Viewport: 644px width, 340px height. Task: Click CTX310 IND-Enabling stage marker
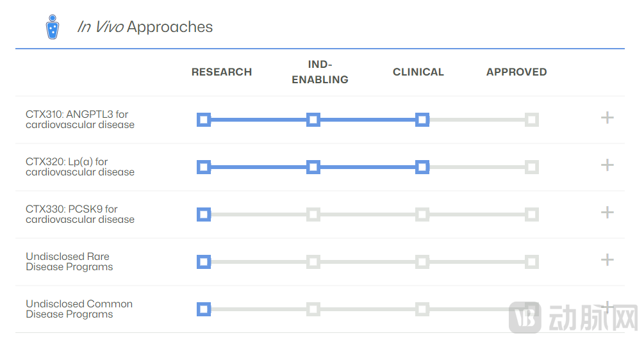pyautogui.click(x=313, y=120)
